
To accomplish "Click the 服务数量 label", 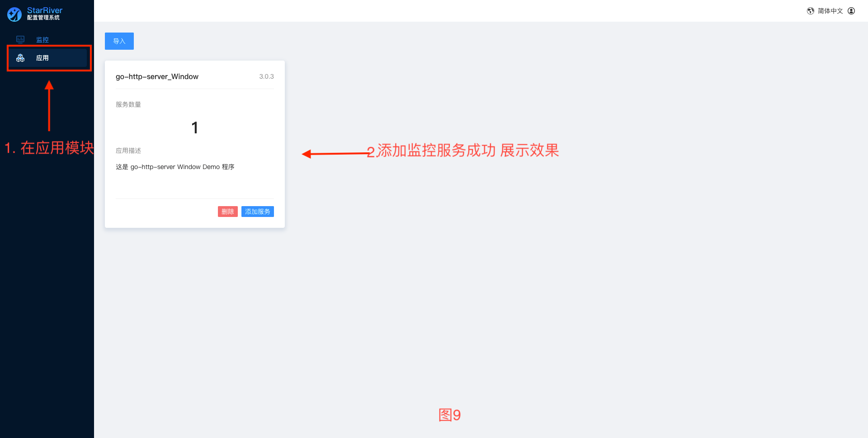I will coord(128,104).
